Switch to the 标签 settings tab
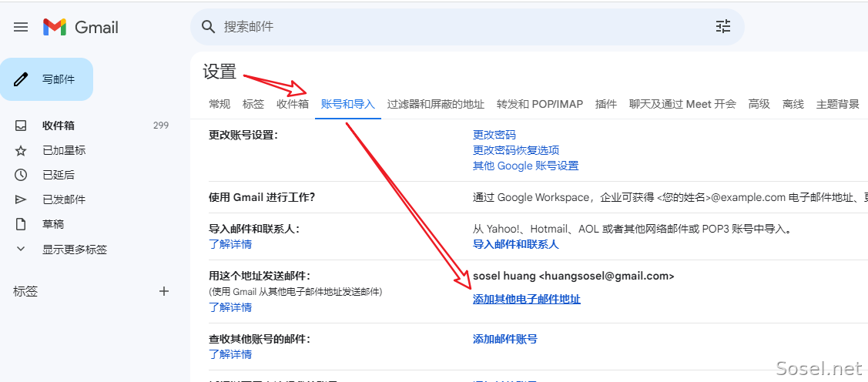The width and height of the screenshot is (868, 382). (x=253, y=104)
